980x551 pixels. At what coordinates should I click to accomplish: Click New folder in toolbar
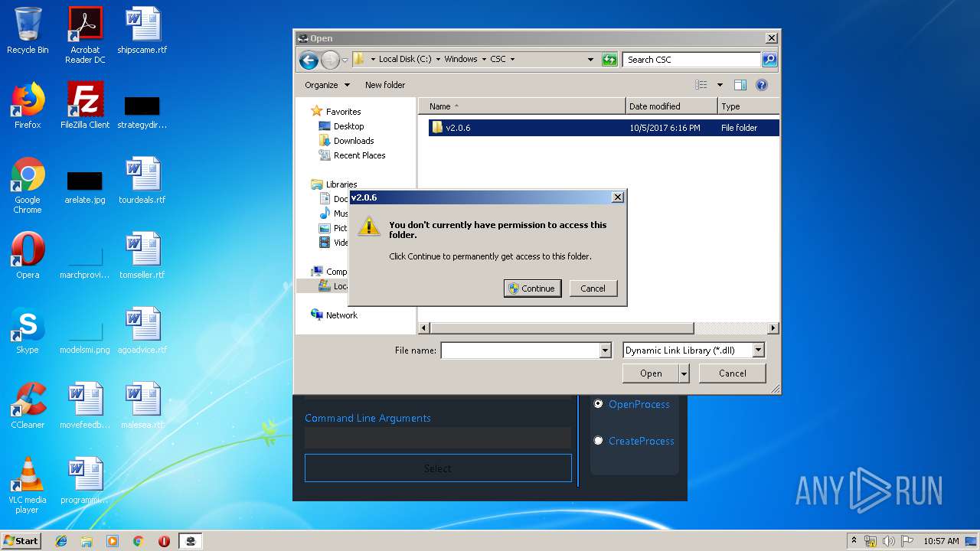(x=385, y=85)
